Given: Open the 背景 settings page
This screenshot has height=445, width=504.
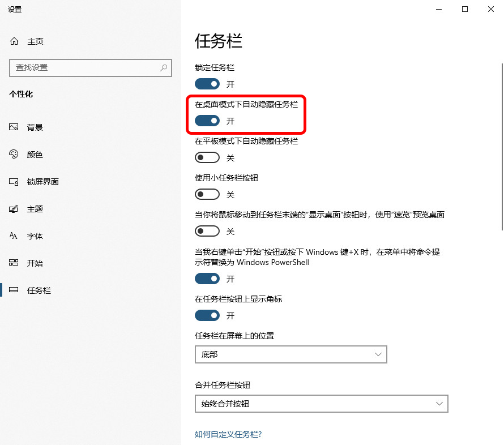Looking at the screenshot, I should pyautogui.click(x=35, y=127).
